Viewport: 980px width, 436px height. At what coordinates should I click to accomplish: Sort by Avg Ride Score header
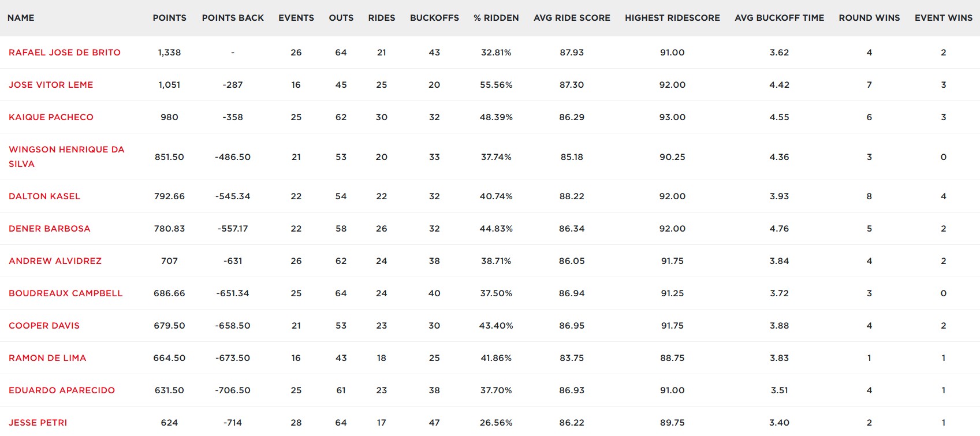(x=572, y=18)
